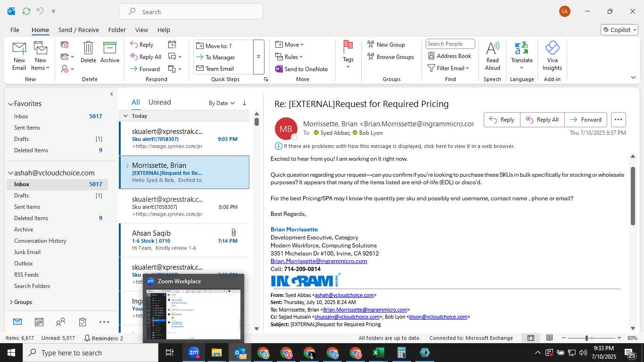Show more navigation options ellipsis
644x362 pixels.
tap(104, 322)
